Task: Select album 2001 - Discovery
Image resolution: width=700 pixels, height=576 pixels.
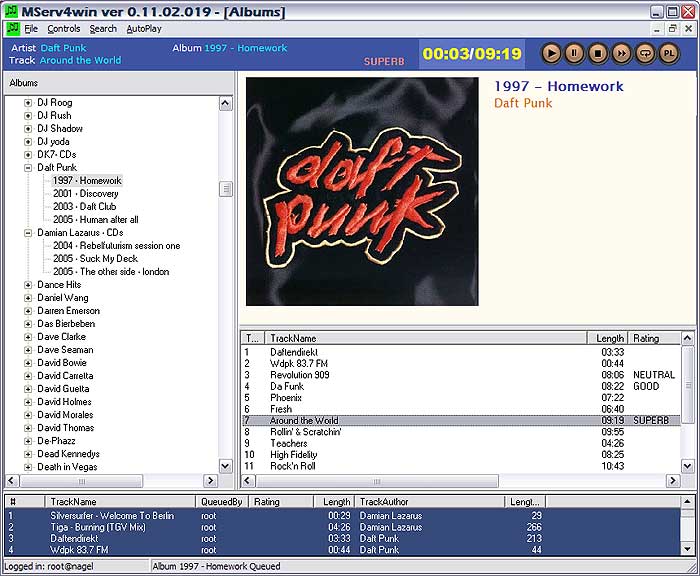Action: point(86,194)
